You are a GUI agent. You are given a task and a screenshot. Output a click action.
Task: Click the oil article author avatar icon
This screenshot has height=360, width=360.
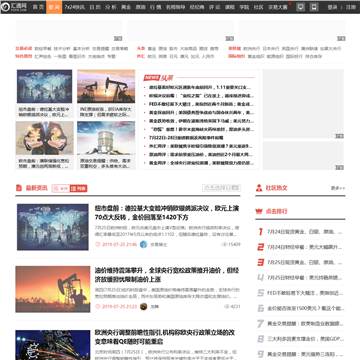pos(144,306)
